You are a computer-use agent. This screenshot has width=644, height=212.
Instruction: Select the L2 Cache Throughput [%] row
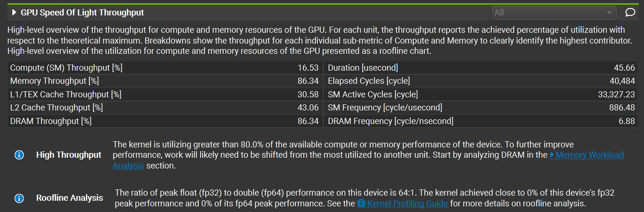(x=165, y=108)
